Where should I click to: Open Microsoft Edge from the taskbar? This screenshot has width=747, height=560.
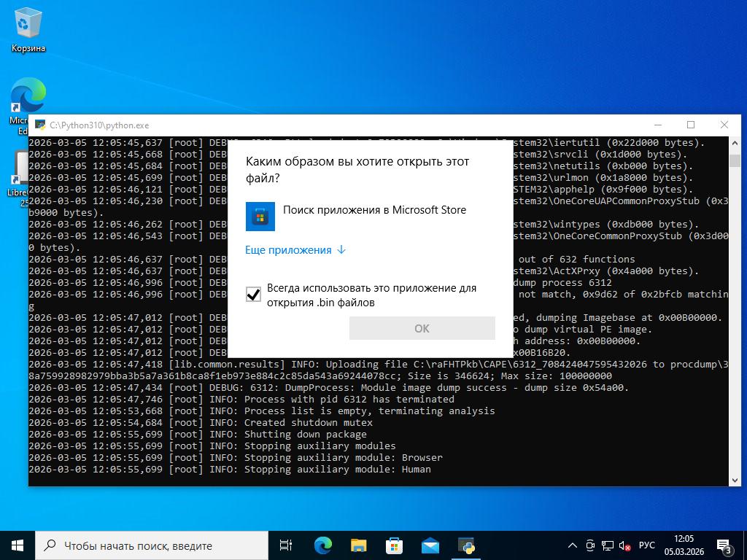pos(322,545)
